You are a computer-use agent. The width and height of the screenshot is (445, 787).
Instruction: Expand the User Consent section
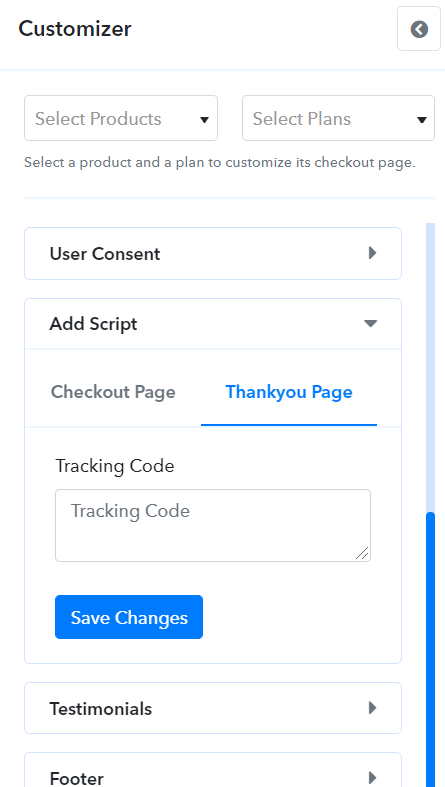click(213, 253)
